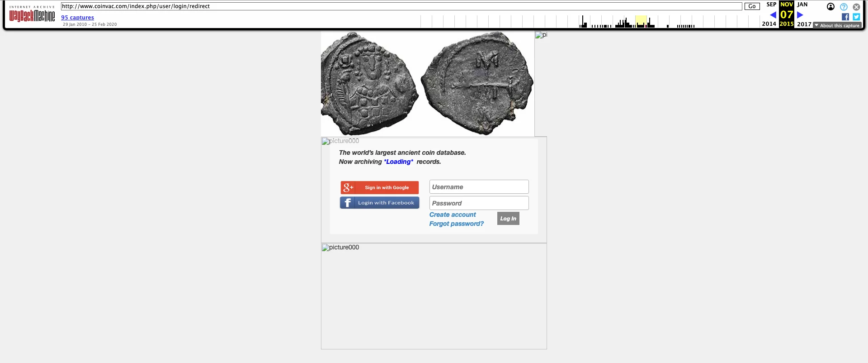Screen dimensions: 868x363
Task: Share capture on Twitter icon
Action: (856, 17)
